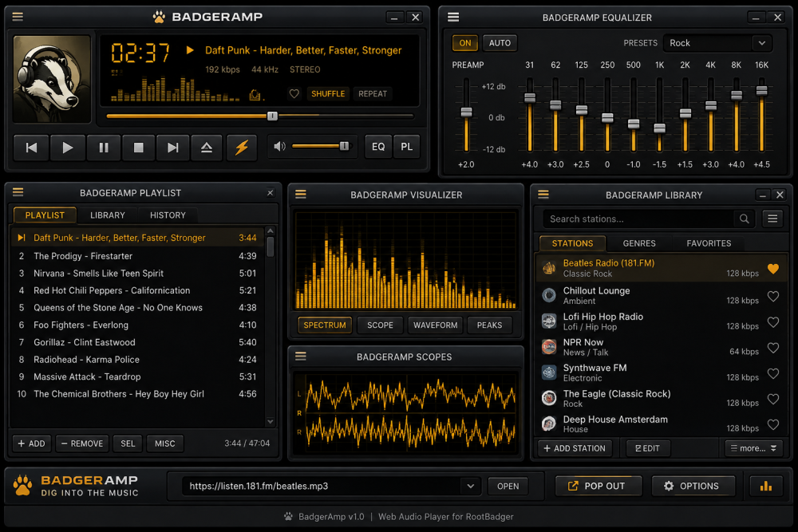
Task: Favorite the NPR Now station
Action: pyautogui.click(x=773, y=348)
